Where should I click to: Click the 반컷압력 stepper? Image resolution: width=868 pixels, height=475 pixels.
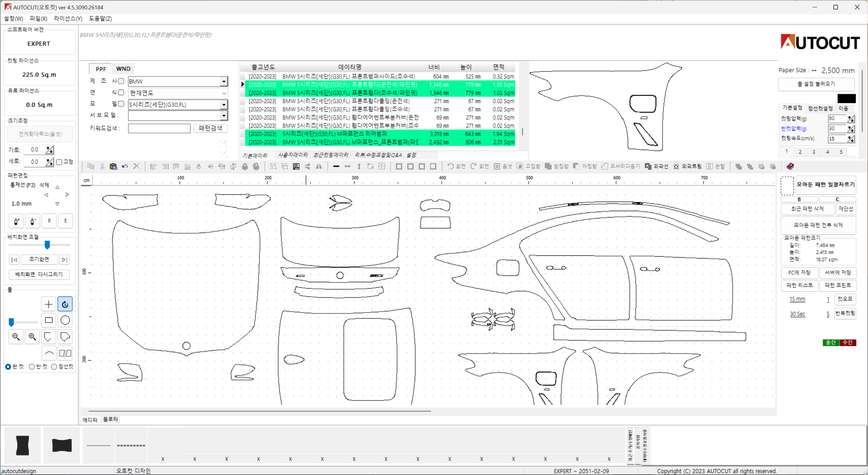851,129
